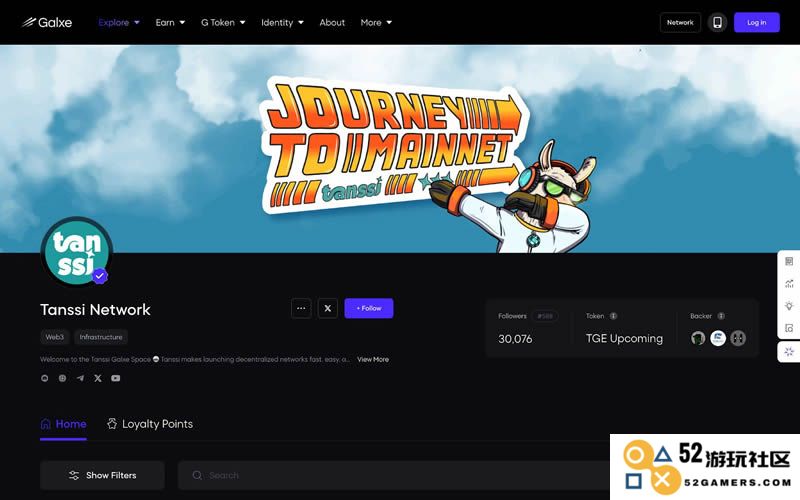Click View More in the description

[x=373, y=359]
